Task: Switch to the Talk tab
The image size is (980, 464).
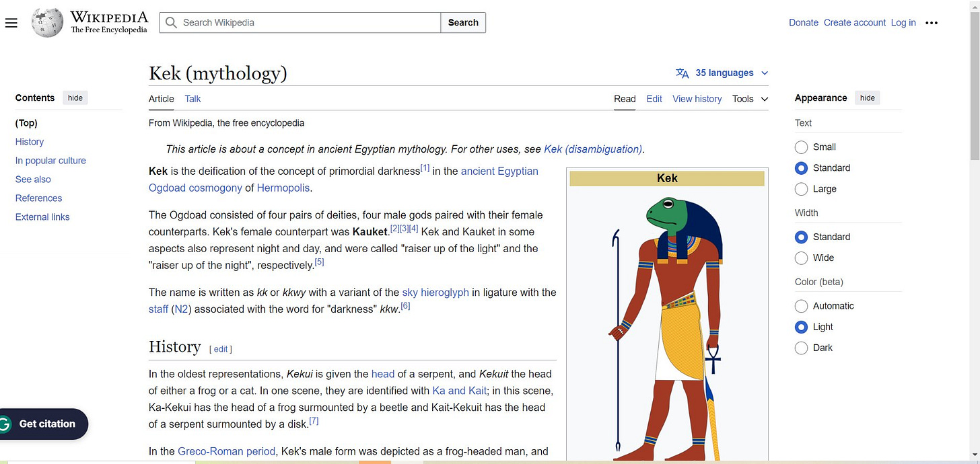Action: 193,99
